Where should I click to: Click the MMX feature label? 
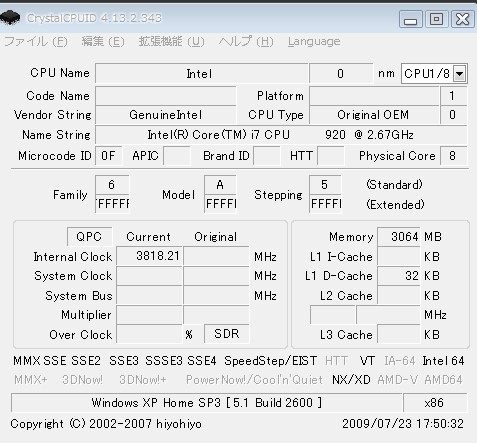coord(27,361)
